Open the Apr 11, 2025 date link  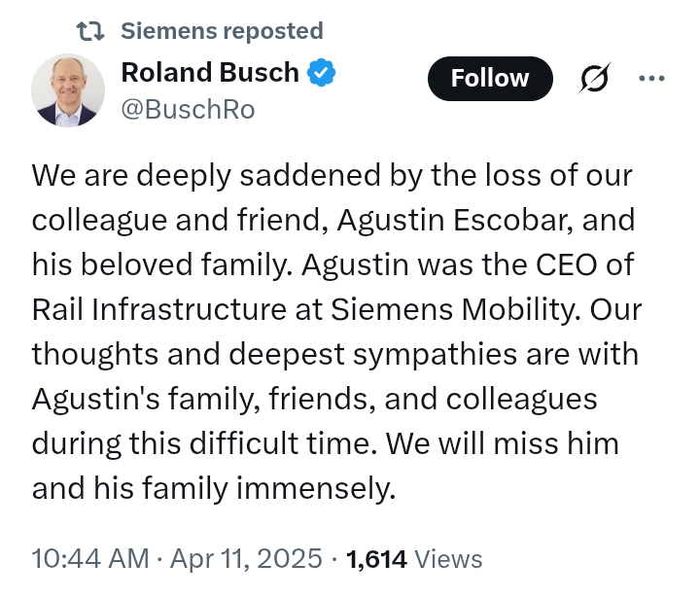(x=246, y=559)
